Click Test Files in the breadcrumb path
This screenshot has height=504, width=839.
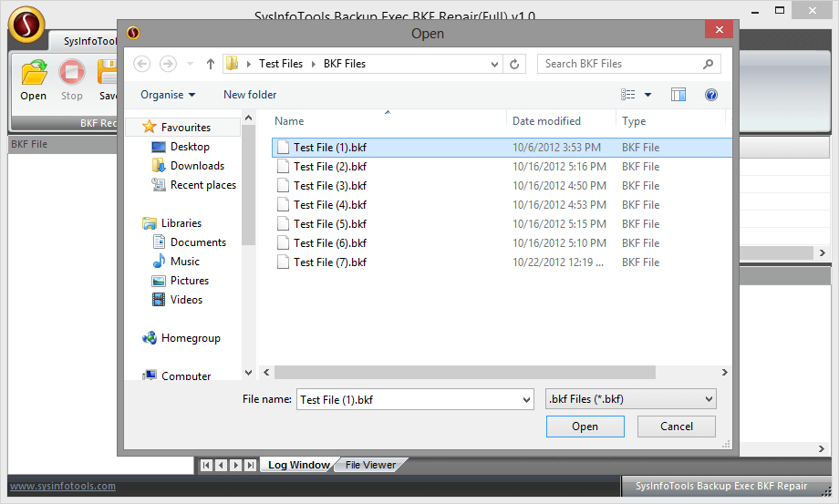(281, 64)
